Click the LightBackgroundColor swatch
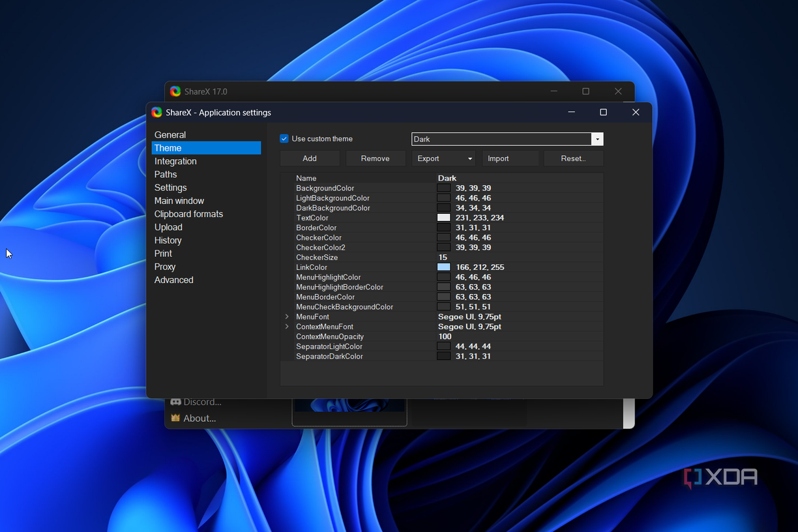 coord(444,198)
